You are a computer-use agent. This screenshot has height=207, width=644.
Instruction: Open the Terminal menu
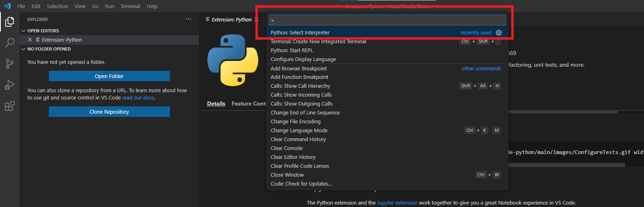coord(130,6)
